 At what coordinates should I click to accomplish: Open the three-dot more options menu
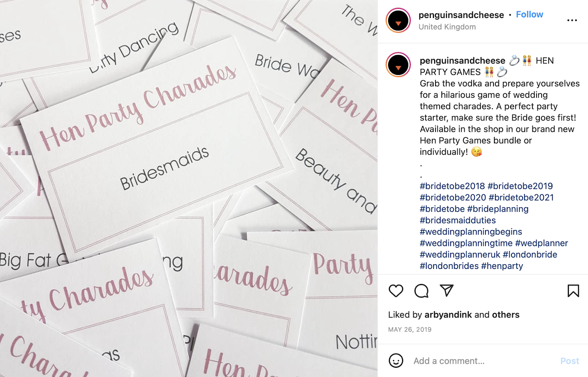click(x=572, y=20)
